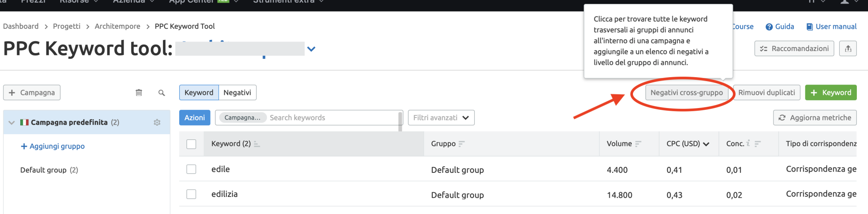Open Campagna predefinita settings gear
Image resolution: width=868 pixels, height=214 pixels.
tap(157, 122)
